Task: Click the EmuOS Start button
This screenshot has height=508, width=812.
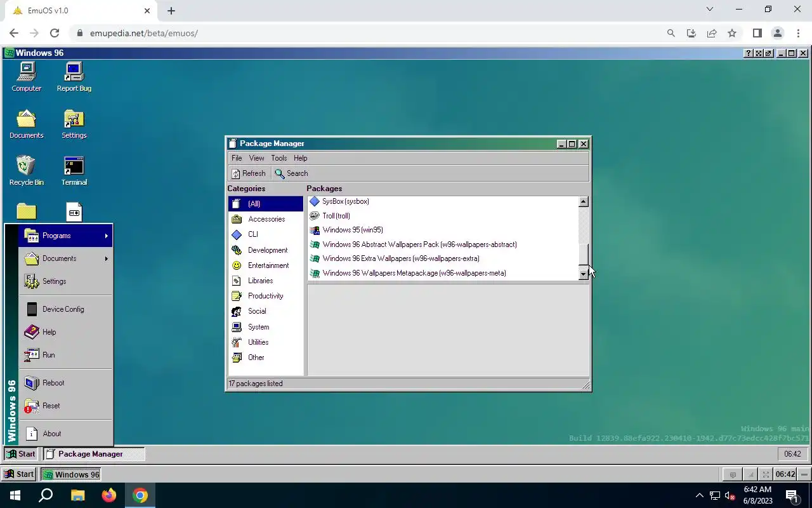Action: [18, 474]
